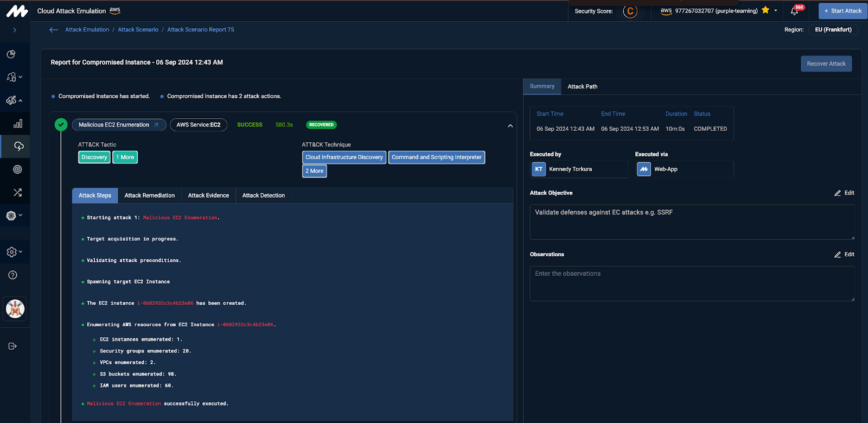Show 1 More ATT&CK tactics
The image size is (868, 423).
click(125, 157)
